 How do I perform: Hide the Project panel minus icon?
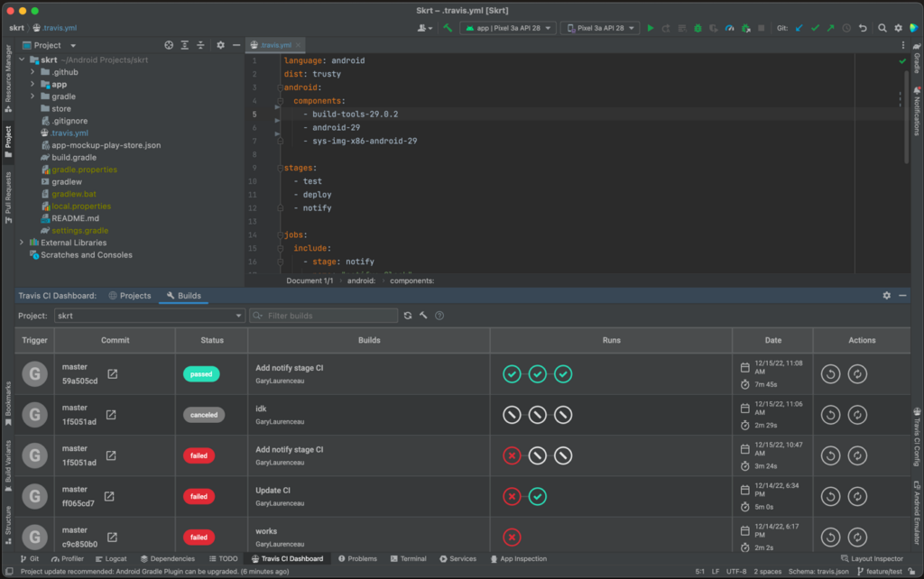click(x=236, y=45)
